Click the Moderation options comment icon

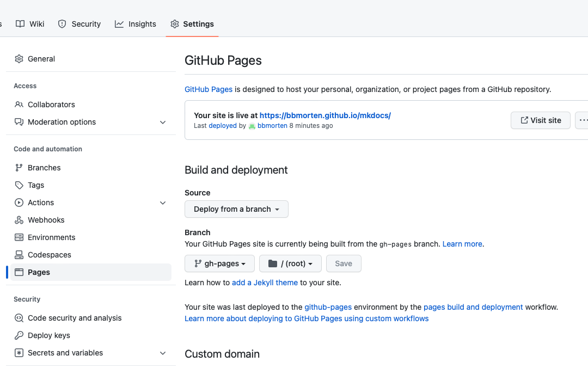[x=19, y=122]
